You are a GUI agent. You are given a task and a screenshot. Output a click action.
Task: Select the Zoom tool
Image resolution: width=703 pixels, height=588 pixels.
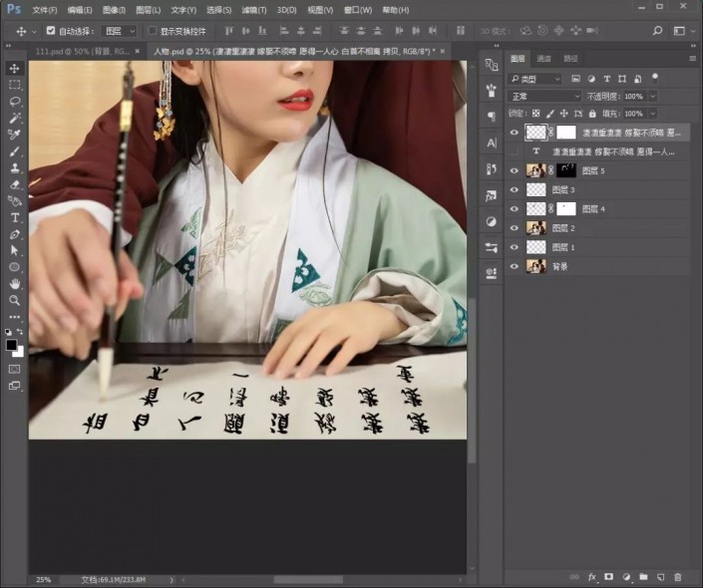coord(14,300)
